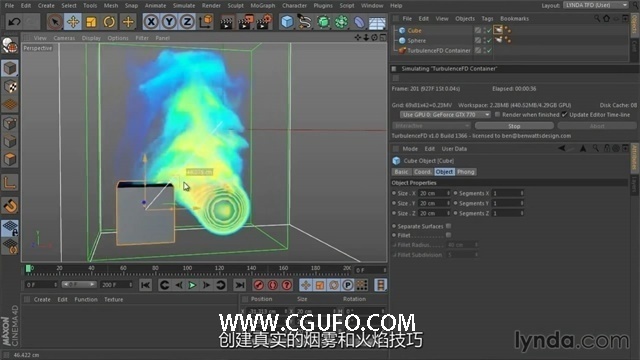Image resolution: width=640 pixels, height=360 pixels.
Task: Click the timeline playhead marker at frame 0
Action: [x=28, y=268]
